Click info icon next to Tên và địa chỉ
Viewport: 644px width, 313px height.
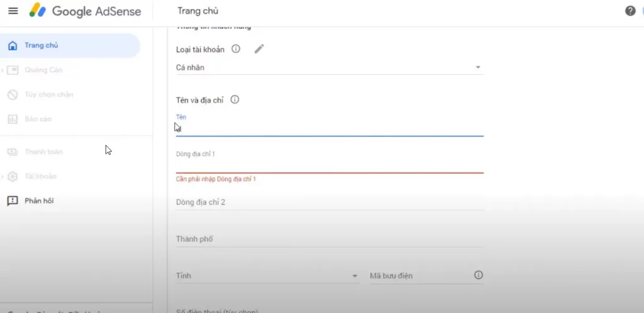point(235,100)
